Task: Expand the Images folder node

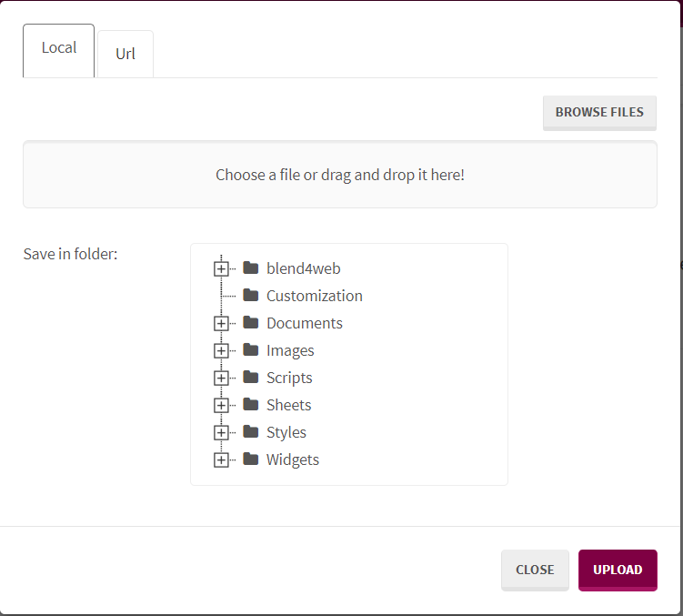Action: [x=220, y=351]
